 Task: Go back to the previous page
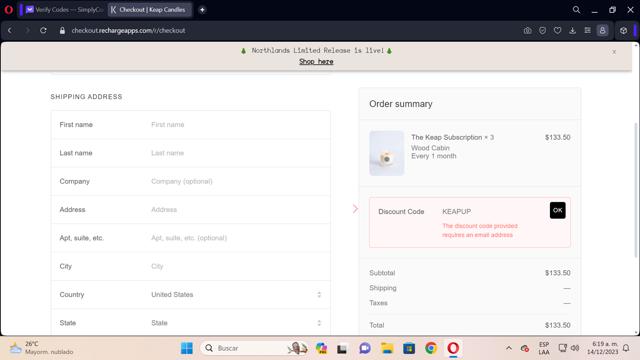tap(10, 31)
